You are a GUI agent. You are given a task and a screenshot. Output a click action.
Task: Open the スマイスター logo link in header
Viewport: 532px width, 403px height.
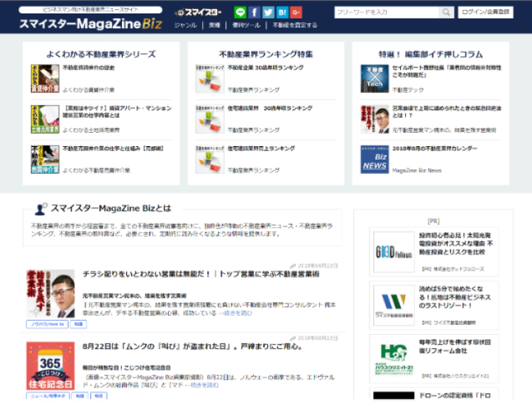(198, 13)
